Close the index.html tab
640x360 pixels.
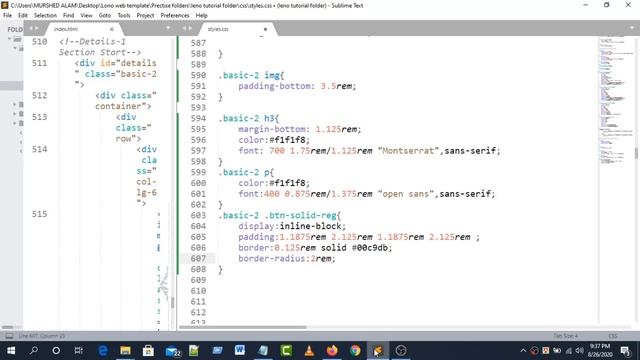pos(111,29)
